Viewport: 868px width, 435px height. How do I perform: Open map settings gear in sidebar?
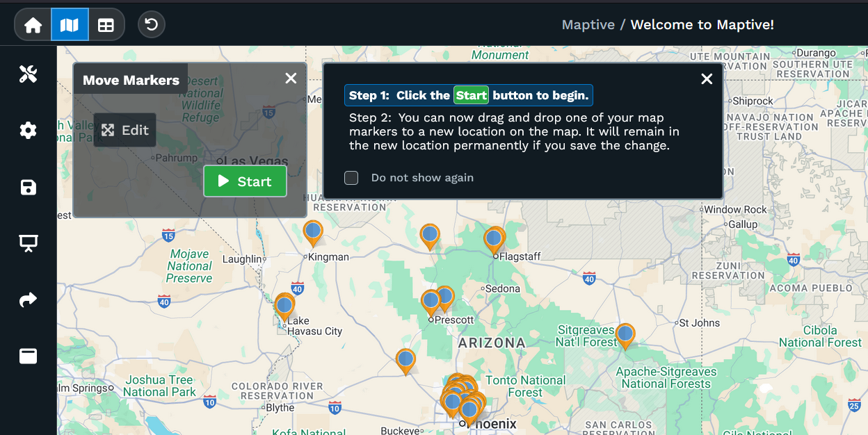click(28, 130)
